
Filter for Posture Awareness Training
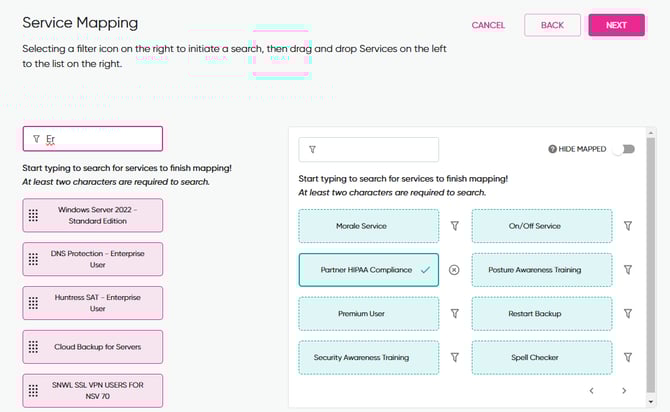point(628,270)
